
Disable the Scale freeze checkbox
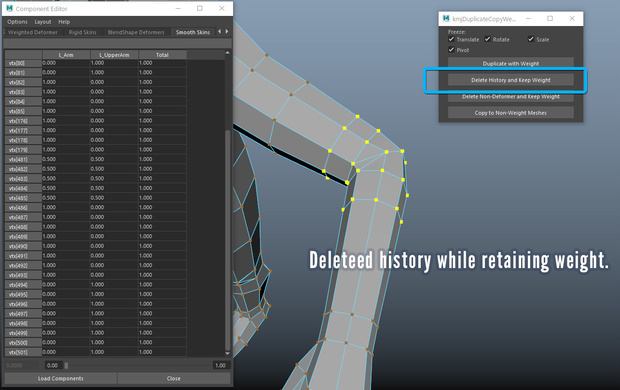[531, 39]
